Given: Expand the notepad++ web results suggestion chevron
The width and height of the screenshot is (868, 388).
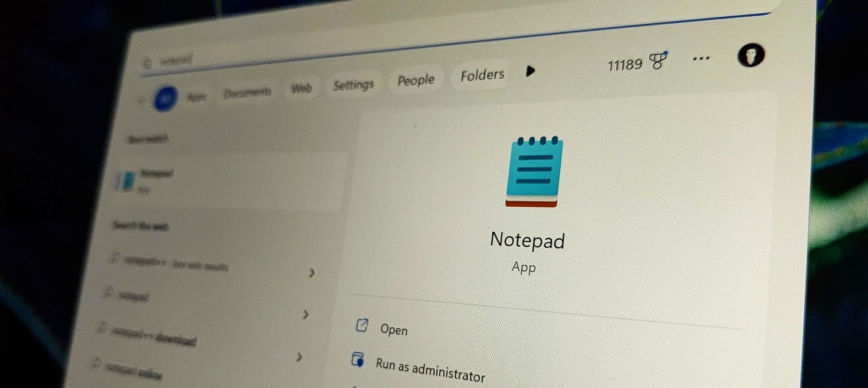Looking at the screenshot, I should click(312, 273).
